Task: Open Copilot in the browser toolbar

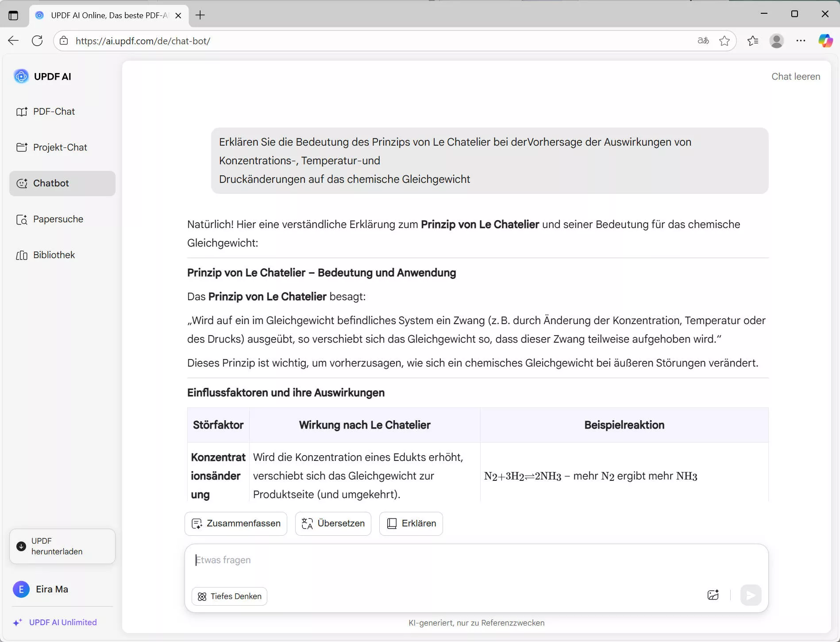Action: [825, 41]
